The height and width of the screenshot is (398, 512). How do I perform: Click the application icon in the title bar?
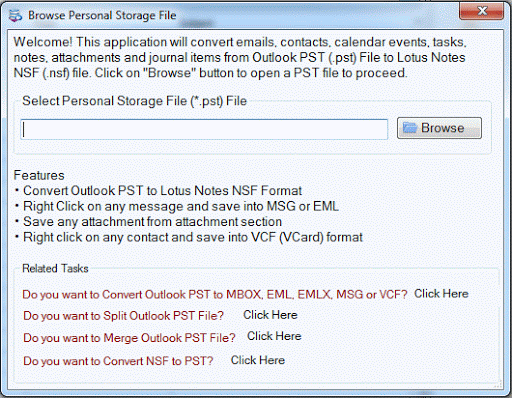point(15,15)
